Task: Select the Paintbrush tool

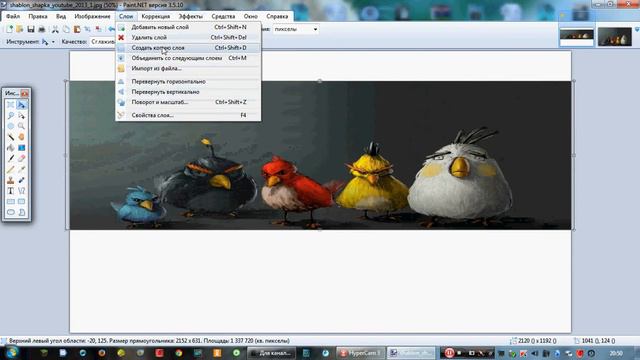Action: (11, 158)
